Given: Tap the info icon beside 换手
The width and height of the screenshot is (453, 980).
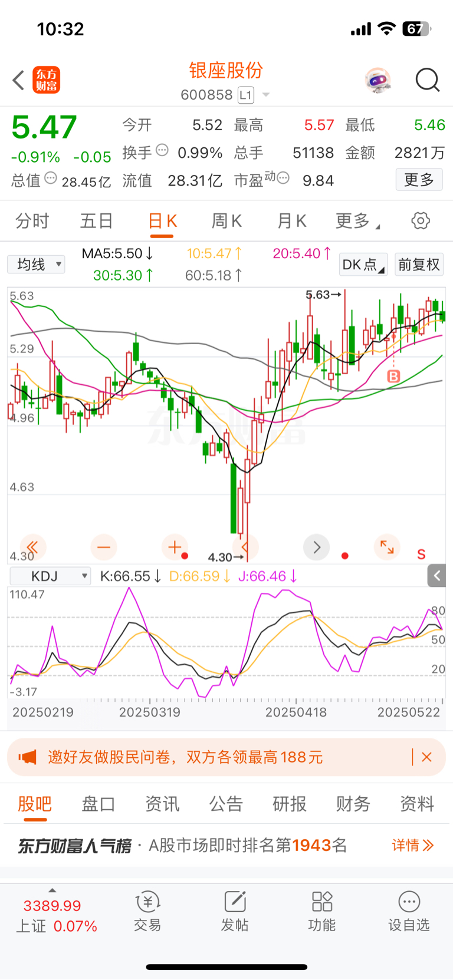Looking at the screenshot, I should pos(162,150).
